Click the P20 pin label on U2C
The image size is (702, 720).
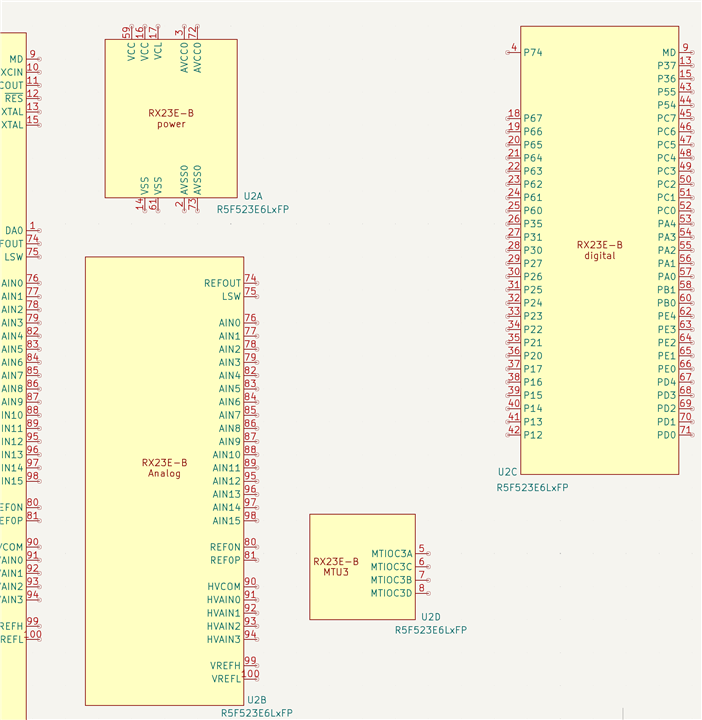[533, 356]
